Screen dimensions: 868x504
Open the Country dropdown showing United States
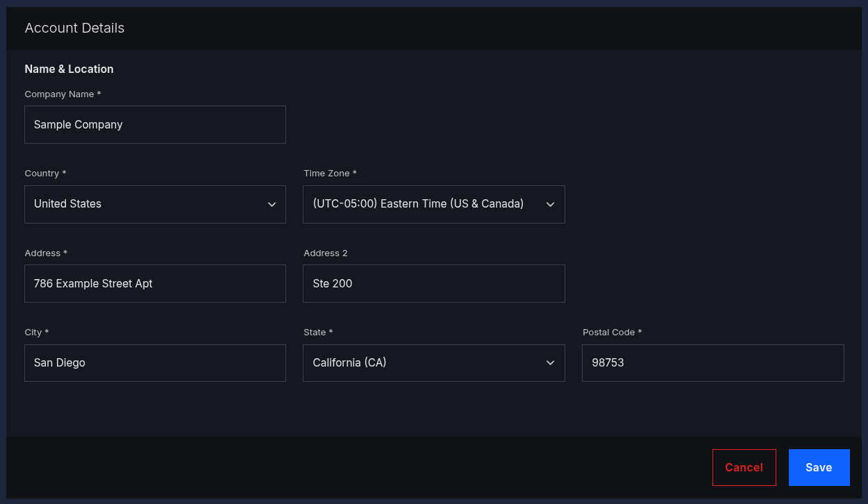tap(155, 204)
